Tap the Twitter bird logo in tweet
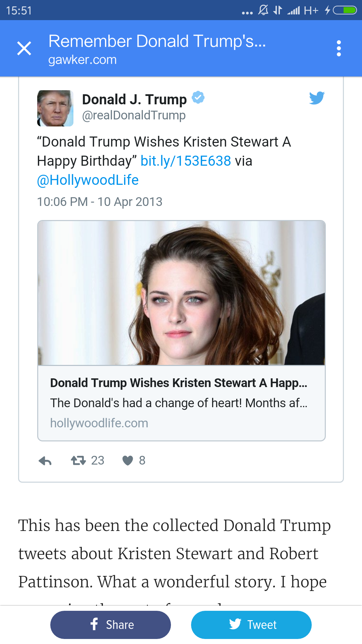 click(x=317, y=98)
